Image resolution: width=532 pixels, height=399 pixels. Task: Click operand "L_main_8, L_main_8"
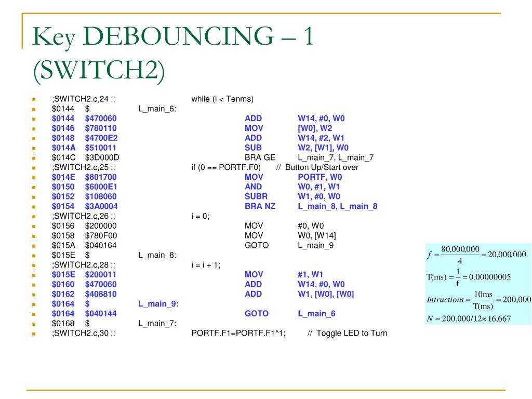[x=337, y=206]
